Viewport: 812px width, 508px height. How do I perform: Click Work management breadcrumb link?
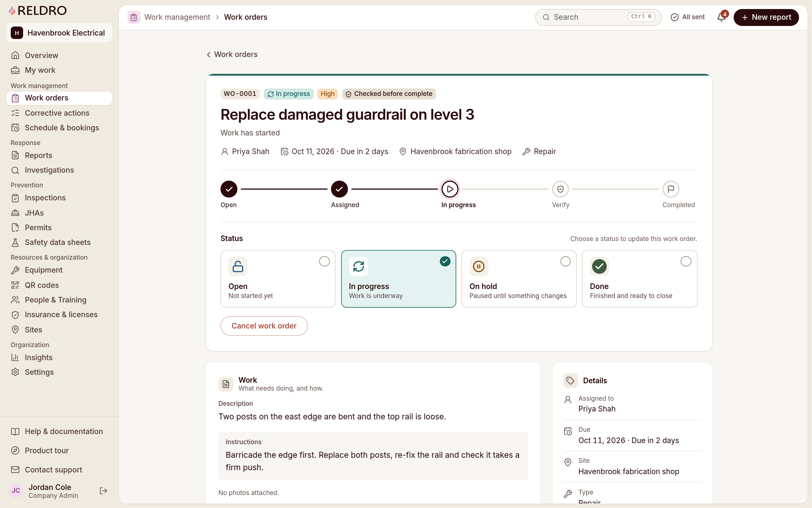(x=177, y=17)
